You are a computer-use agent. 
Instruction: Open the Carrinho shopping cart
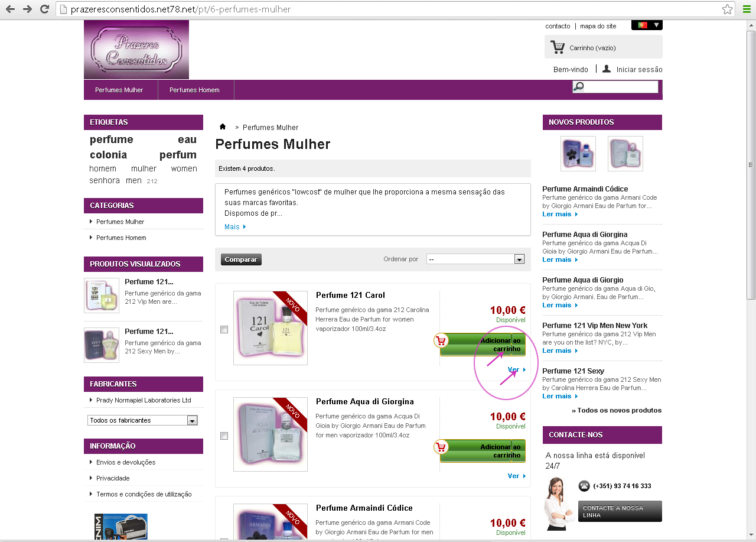pyautogui.click(x=603, y=47)
